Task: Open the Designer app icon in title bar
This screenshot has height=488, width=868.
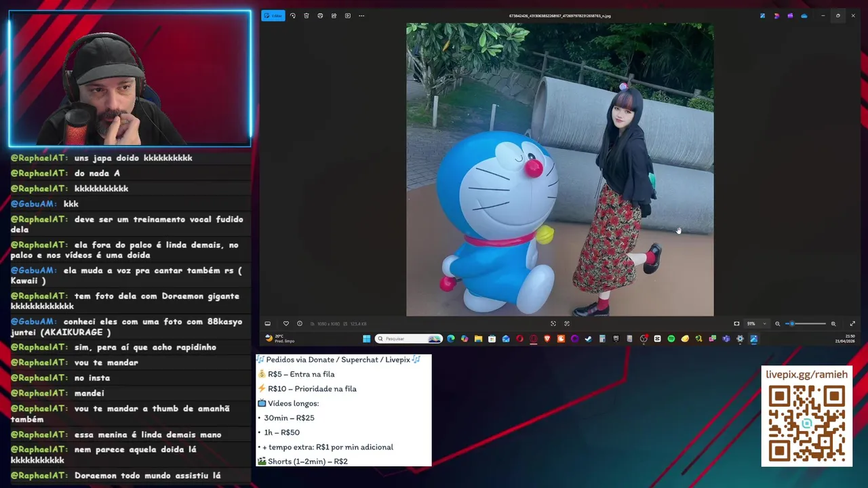Action: (x=776, y=16)
